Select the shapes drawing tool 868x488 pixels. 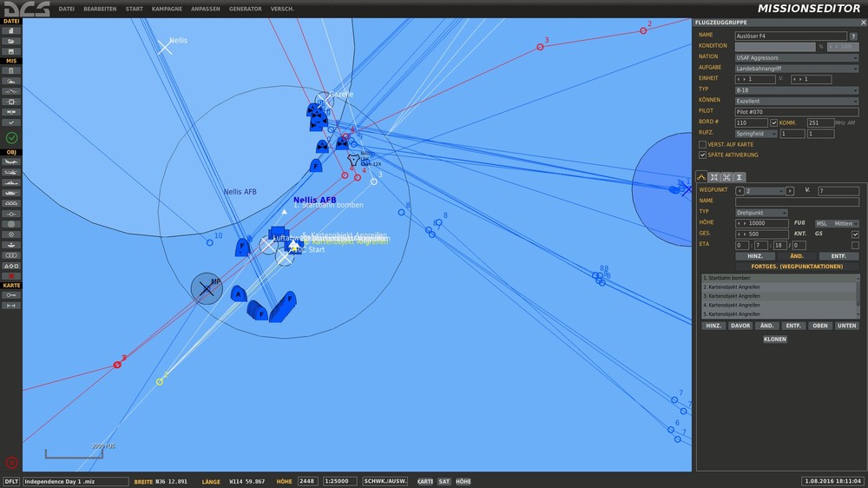[x=11, y=266]
